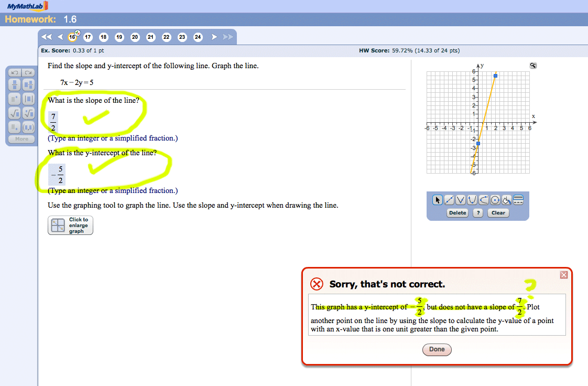The width and height of the screenshot is (588, 386).
Task: Click the Delete button under graph
Action: pyautogui.click(x=458, y=213)
